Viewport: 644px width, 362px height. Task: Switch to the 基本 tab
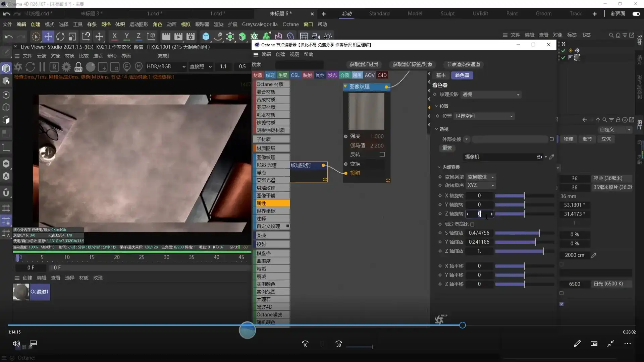[x=441, y=75]
